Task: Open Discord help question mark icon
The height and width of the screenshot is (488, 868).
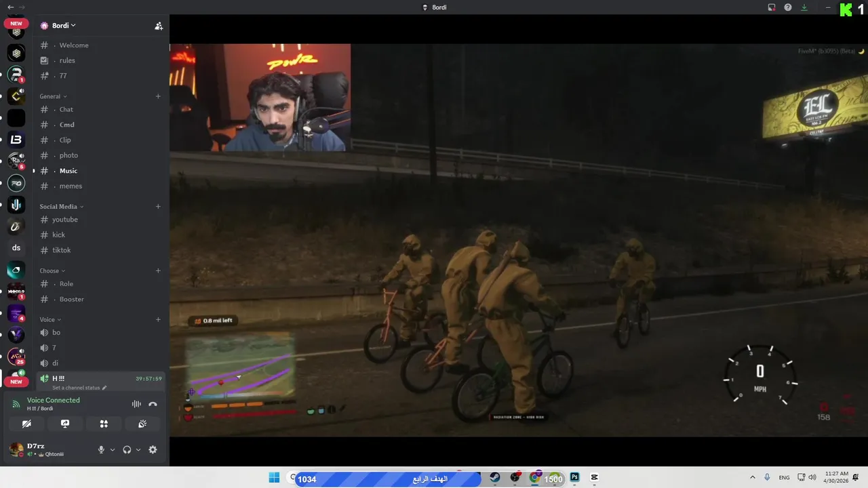Action: [788, 7]
